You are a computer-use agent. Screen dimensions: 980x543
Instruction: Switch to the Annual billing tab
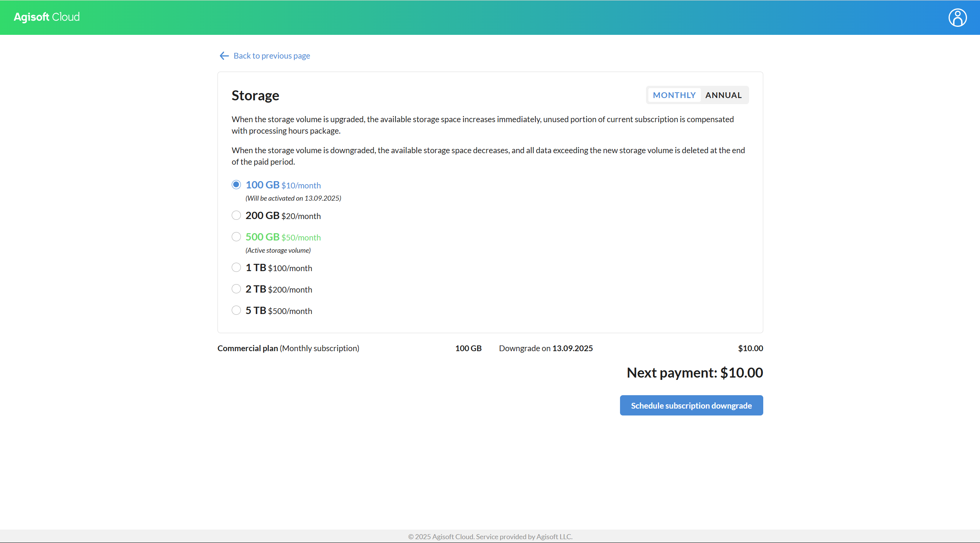pyautogui.click(x=723, y=95)
